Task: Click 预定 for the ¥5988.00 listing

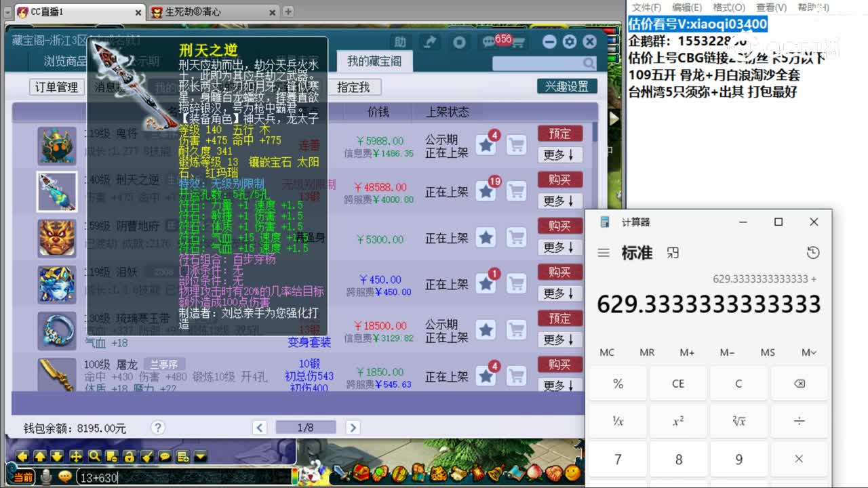Action: pos(559,134)
